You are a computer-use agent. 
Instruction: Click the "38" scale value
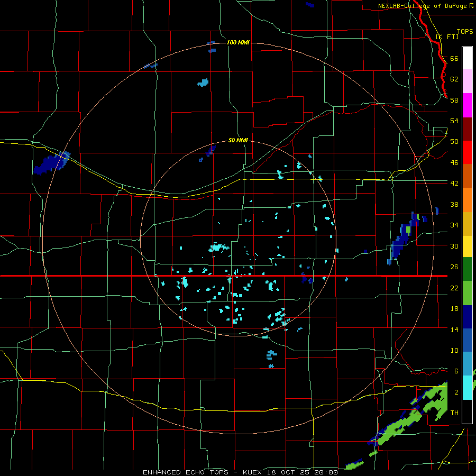(x=454, y=204)
